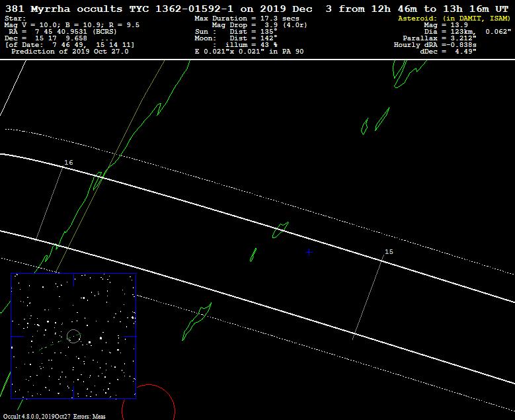Click the 'Parallax = 3.212"' line
The height and width of the screenshot is (420, 515).
click(440, 38)
